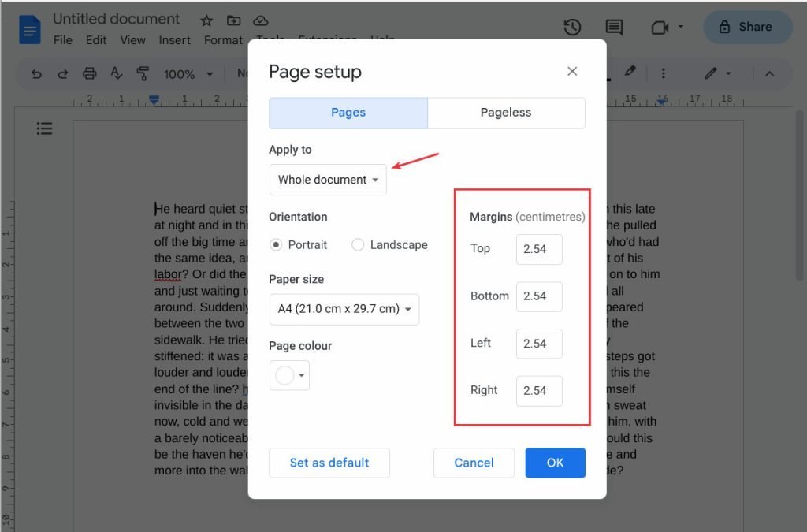Click the right indent ruler marker
The height and width of the screenshot is (532, 807).
click(x=662, y=101)
